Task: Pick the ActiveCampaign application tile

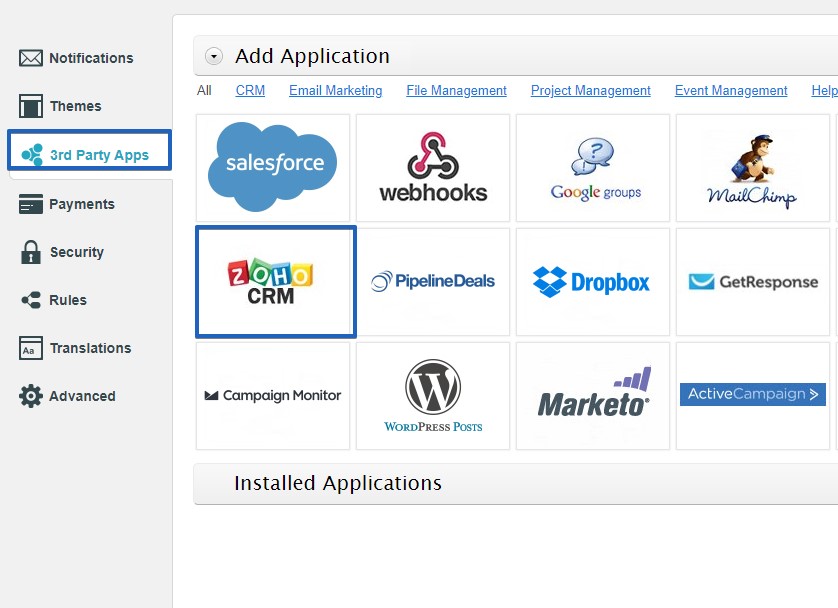Action: pos(752,396)
